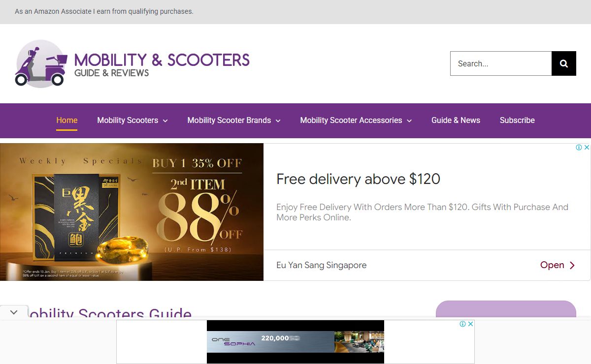This screenshot has width=591, height=364.
Task: Click the search magnifier button
Action: click(x=564, y=63)
